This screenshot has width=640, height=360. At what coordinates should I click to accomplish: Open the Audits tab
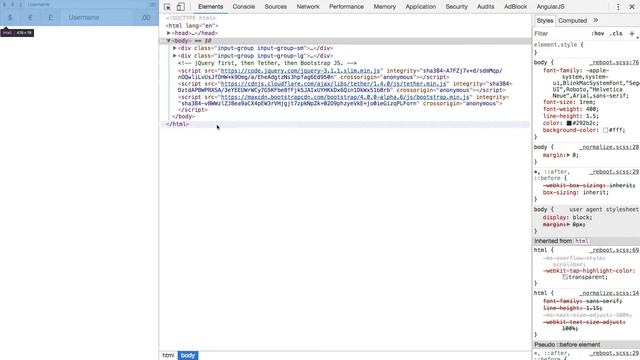click(x=486, y=7)
